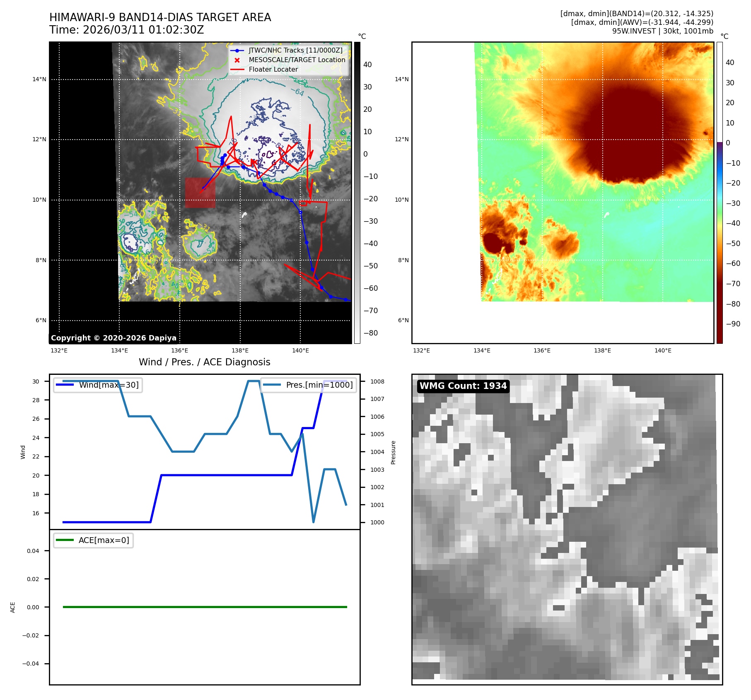Screen dimensions: 751x700
Task: Click the 95W.INVEST storm info text
Action: (x=662, y=31)
